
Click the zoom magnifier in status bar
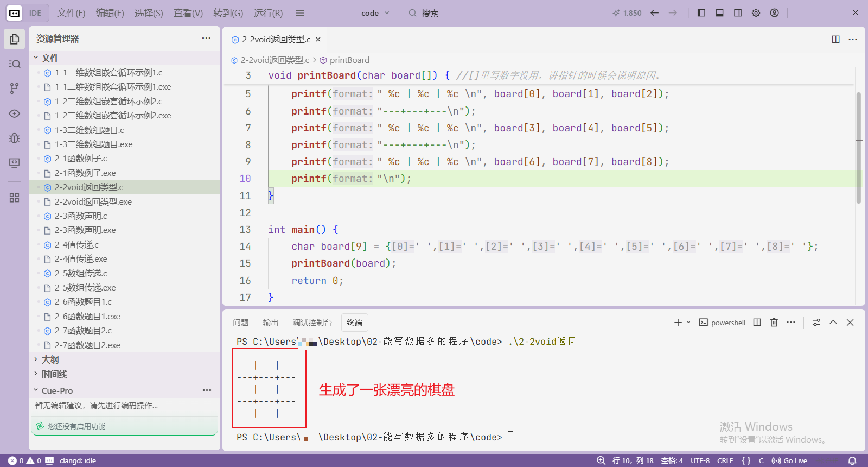[x=601, y=460]
